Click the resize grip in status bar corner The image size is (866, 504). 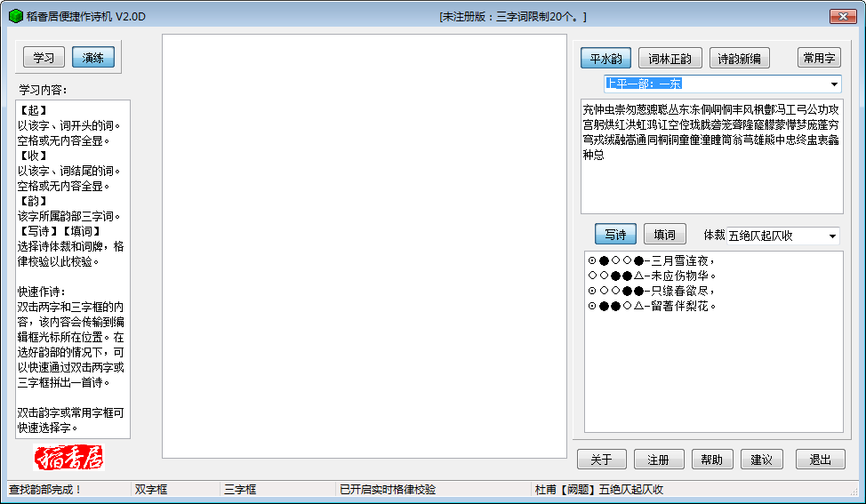854,492
